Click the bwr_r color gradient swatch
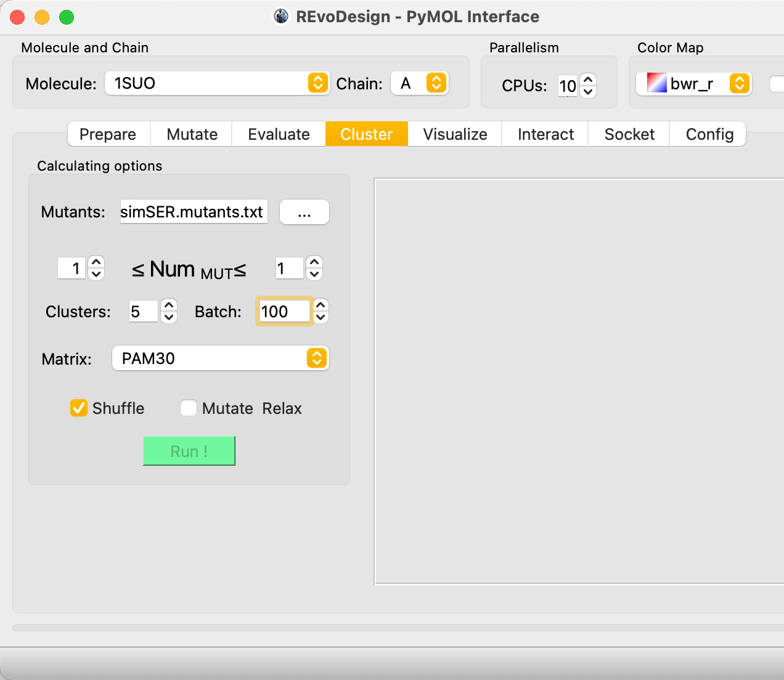The image size is (784, 680). pyautogui.click(x=657, y=83)
